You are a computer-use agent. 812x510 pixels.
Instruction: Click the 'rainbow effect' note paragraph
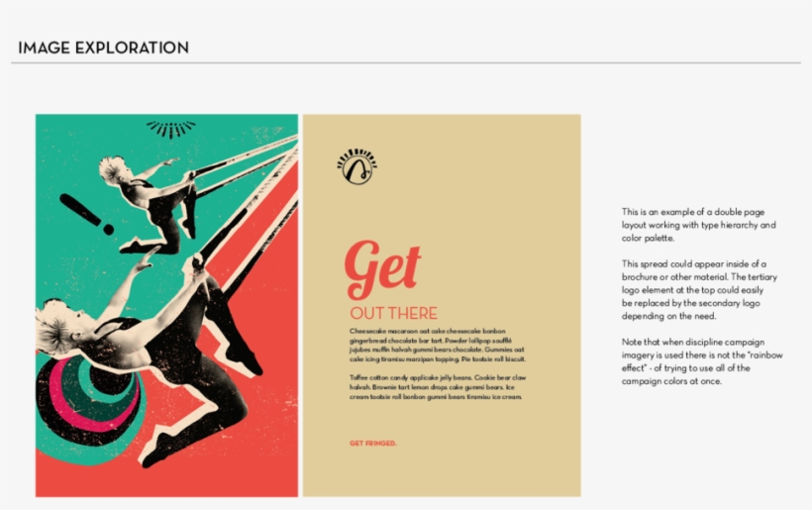tap(702, 361)
